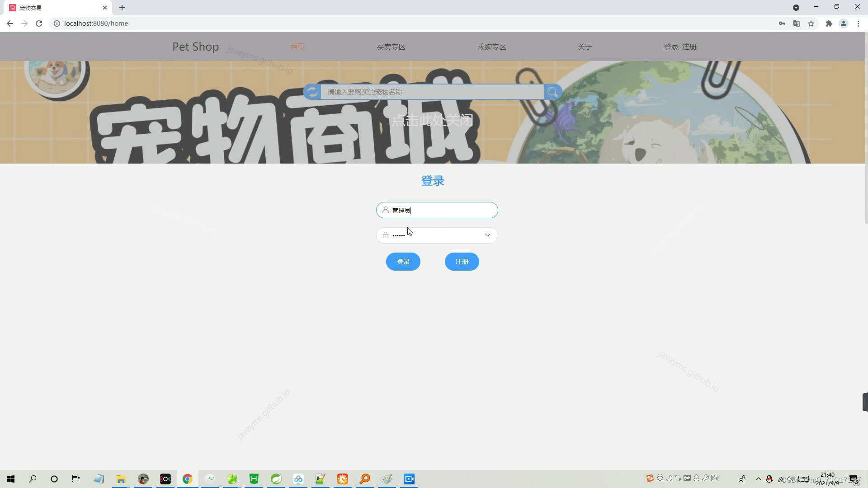
Task: Click the user icon in username field
Action: point(385,210)
